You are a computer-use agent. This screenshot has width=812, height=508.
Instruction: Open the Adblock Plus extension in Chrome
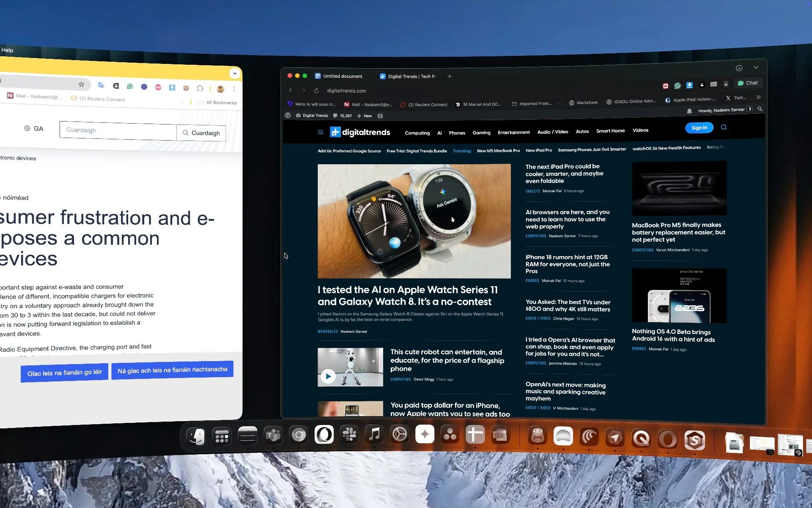point(158,87)
